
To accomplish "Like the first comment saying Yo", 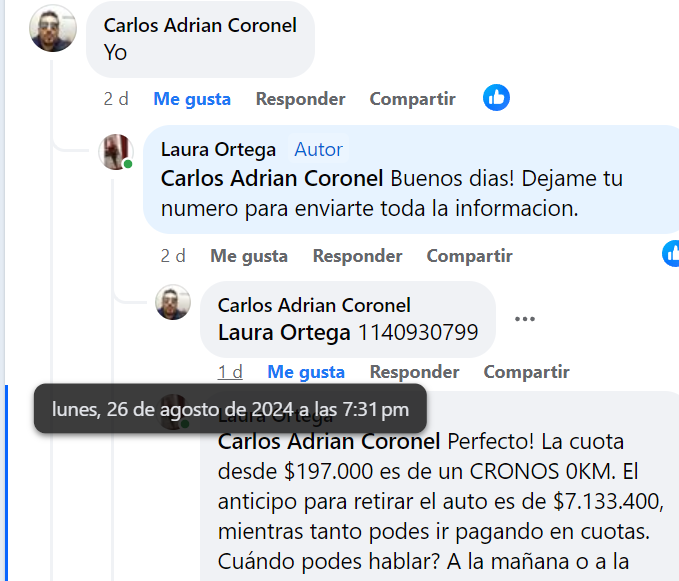I will pyautogui.click(x=192, y=99).
